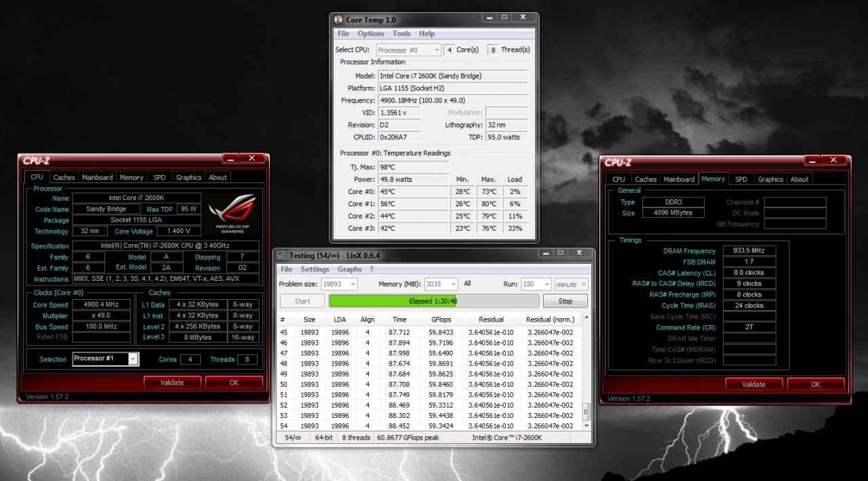Open the Select CPU dropdown in Core Temp
This screenshot has width=868, height=481.
coord(408,50)
